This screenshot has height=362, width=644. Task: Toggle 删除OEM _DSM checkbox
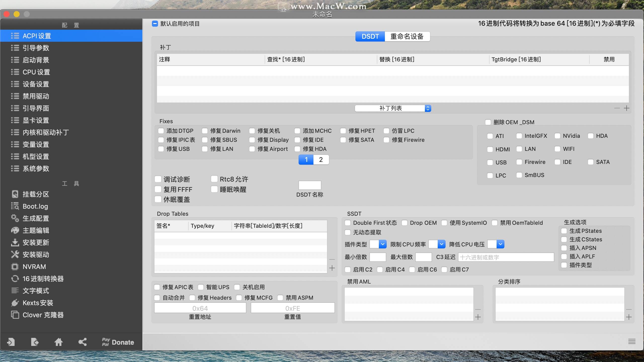pyautogui.click(x=488, y=122)
